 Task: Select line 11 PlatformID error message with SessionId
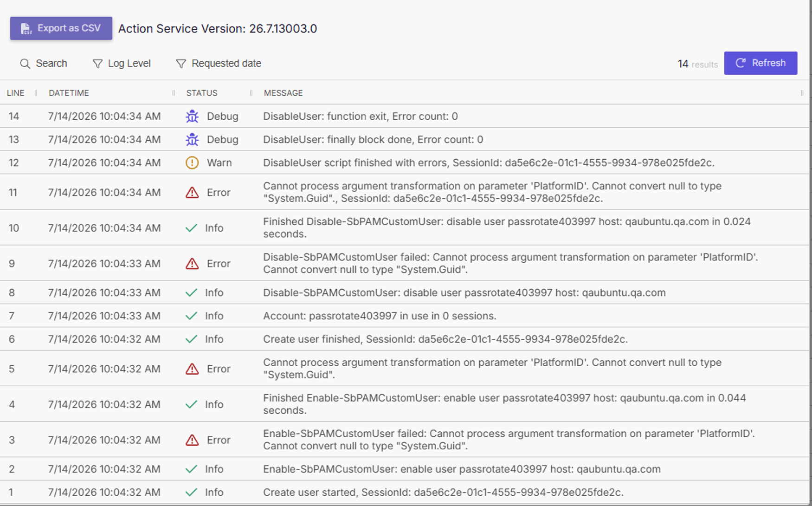point(492,192)
